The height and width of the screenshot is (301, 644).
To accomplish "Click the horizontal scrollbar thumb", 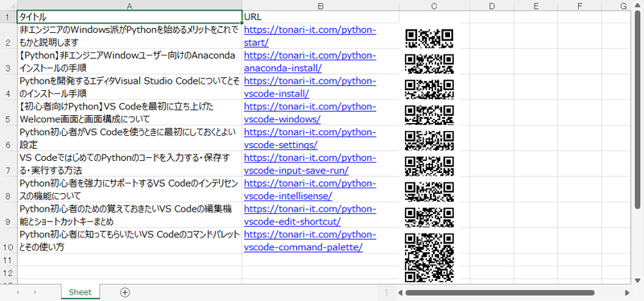I will pos(500,293).
